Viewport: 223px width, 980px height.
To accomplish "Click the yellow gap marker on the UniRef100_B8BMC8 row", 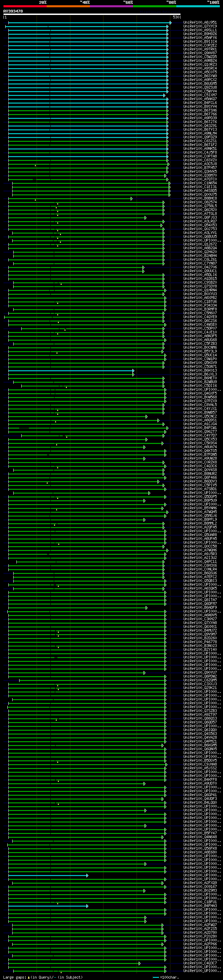I will 36,200.
